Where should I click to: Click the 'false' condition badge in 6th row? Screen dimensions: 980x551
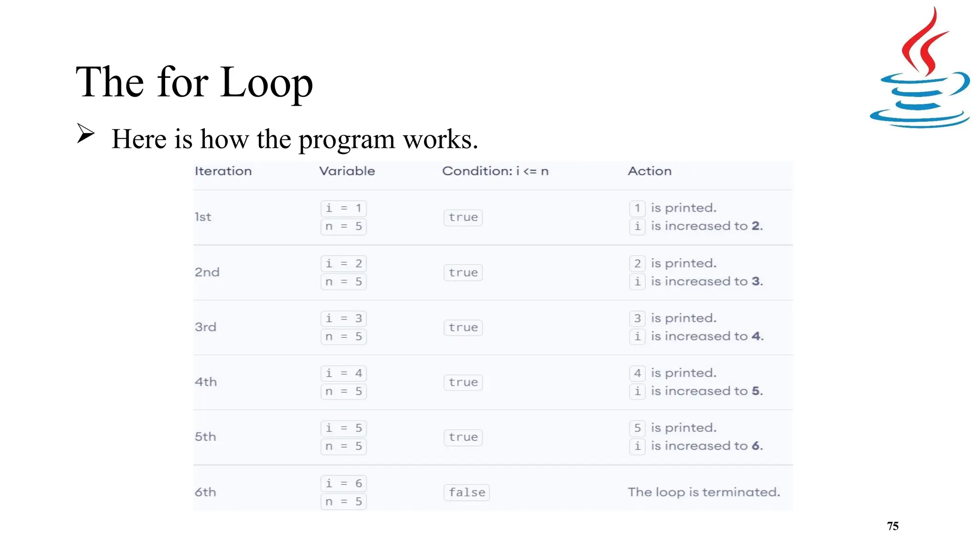click(x=467, y=492)
